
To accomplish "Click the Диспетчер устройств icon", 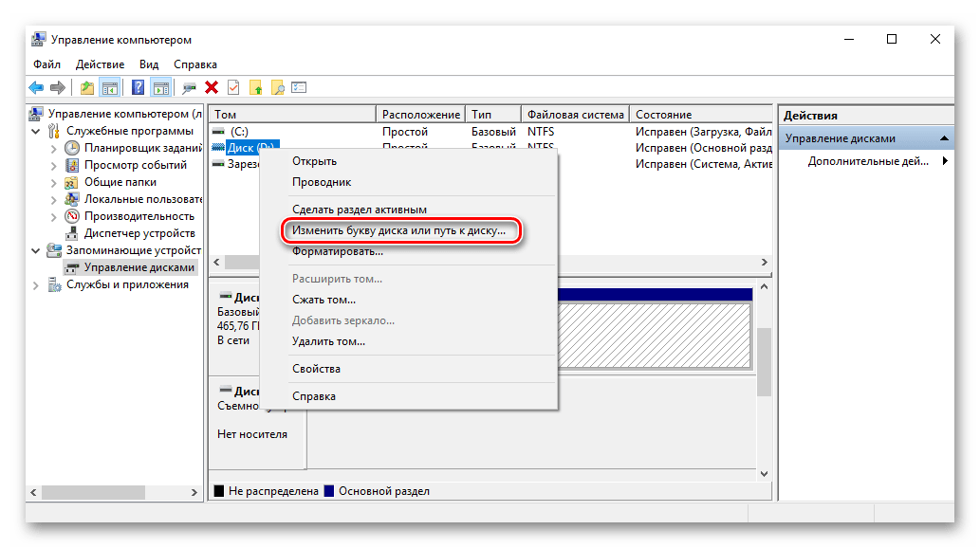I will click(72, 233).
